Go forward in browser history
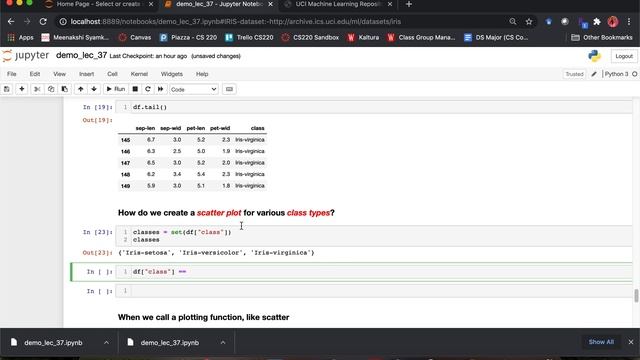Screen dimensions: 640x360 point(27,22)
